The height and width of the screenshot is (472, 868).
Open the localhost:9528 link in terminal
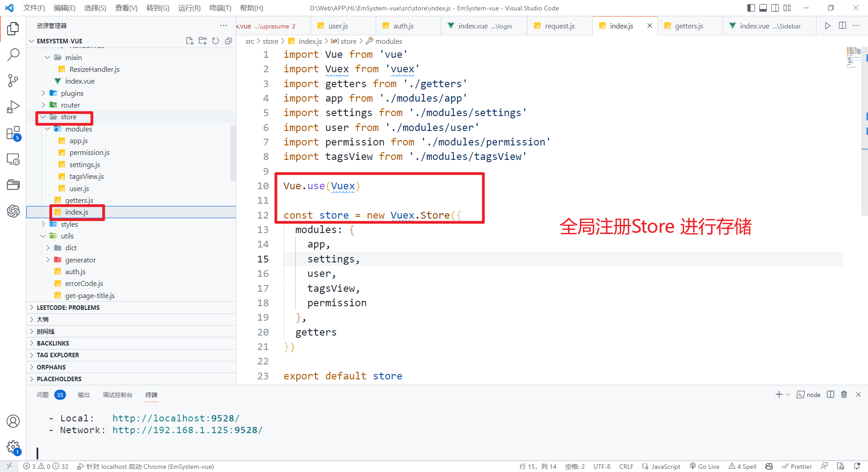click(175, 418)
